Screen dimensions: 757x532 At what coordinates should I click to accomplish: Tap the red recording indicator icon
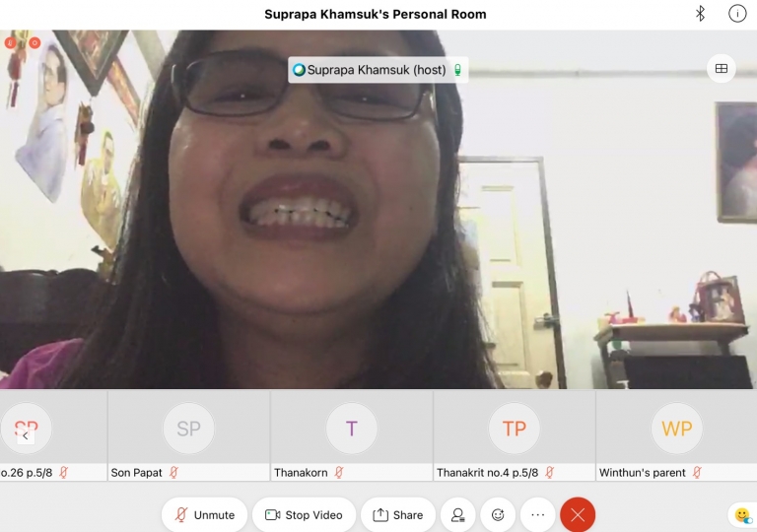34,43
